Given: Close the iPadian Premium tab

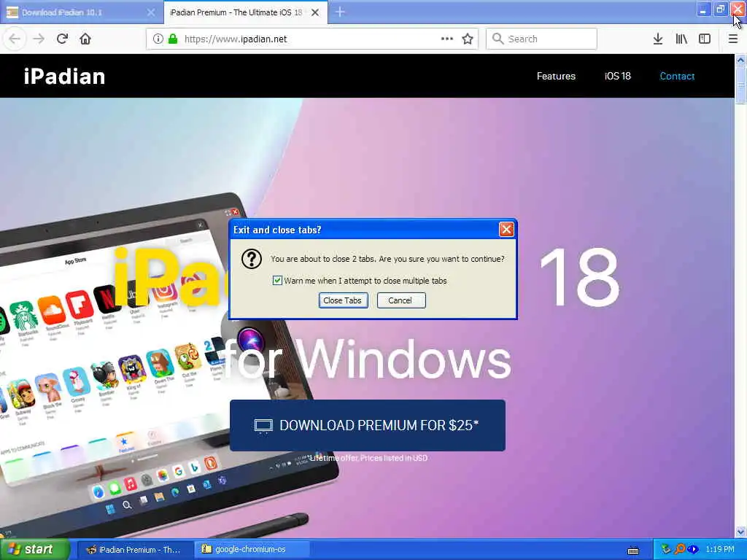Looking at the screenshot, I should [315, 12].
